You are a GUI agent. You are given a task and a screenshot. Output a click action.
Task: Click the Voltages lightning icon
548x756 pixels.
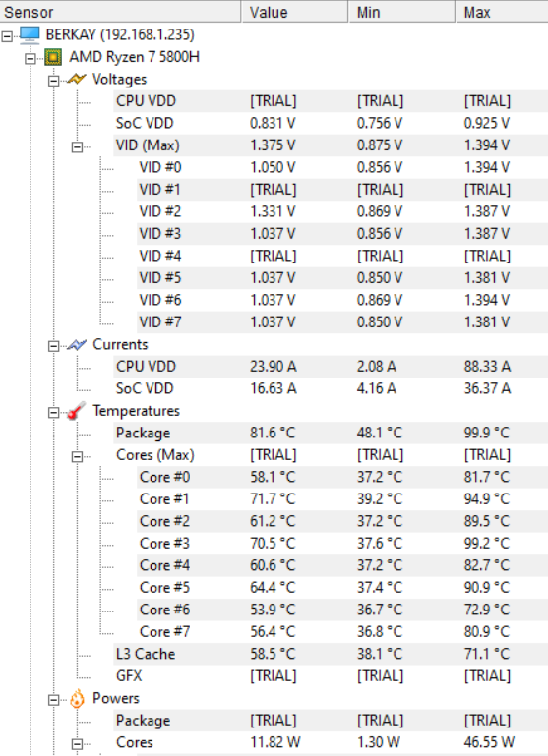pyautogui.click(x=77, y=79)
